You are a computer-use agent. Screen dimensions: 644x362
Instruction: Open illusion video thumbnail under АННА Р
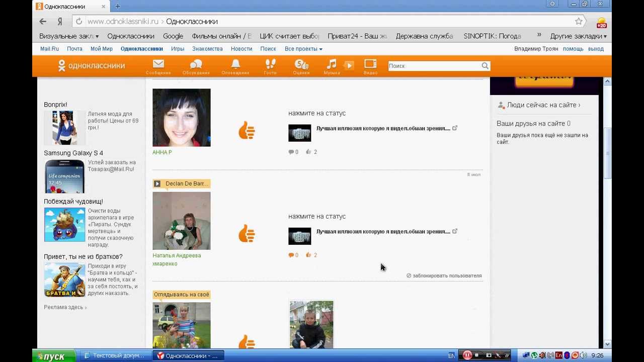[299, 133]
